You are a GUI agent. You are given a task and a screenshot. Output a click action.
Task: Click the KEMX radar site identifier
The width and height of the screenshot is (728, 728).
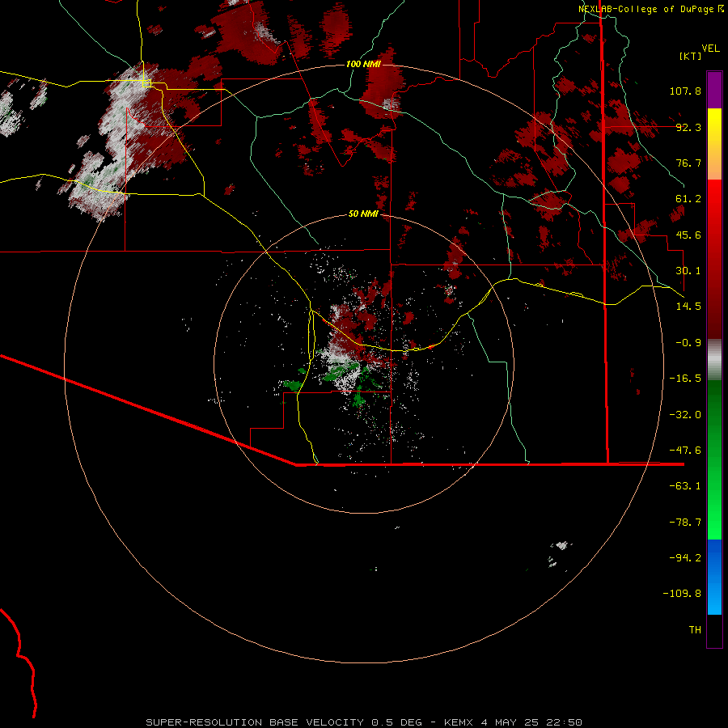point(459,722)
